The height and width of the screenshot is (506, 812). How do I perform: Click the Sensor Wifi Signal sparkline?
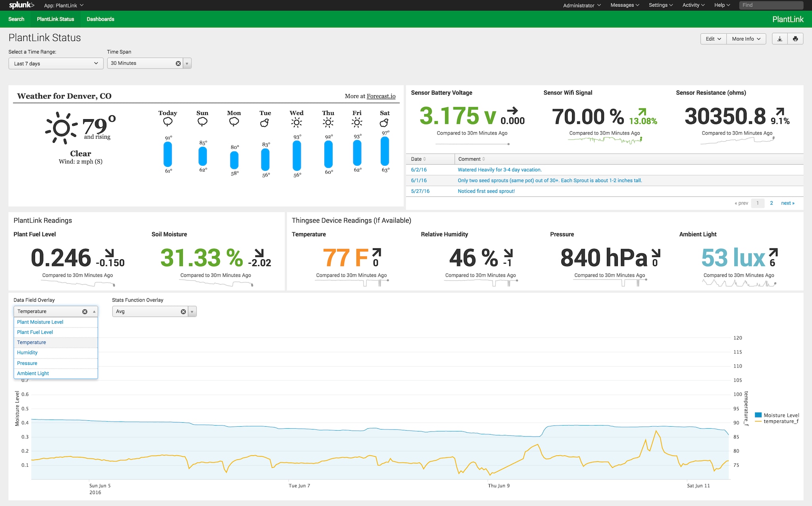click(605, 140)
